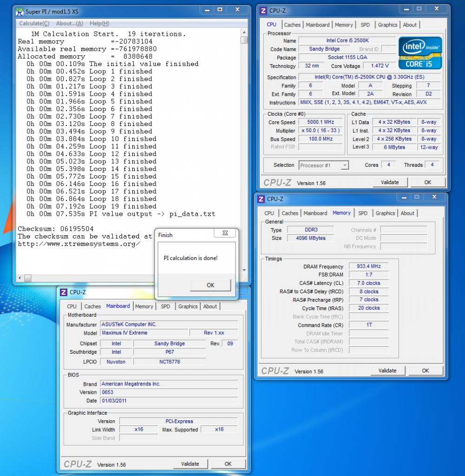Click the FSB:DRAM ratio value 1:7
465x476 pixels.
pyautogui.click(x=368, y=275)
